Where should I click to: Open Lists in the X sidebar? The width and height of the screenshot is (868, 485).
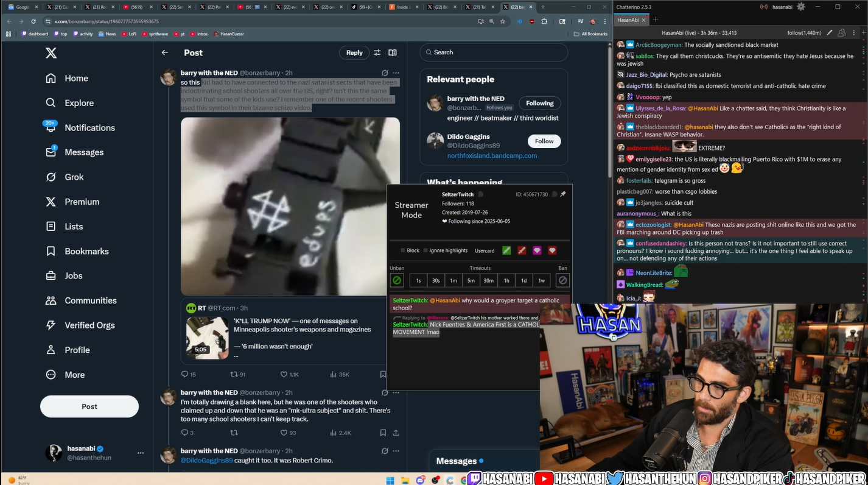pyautogui.click(x=64, y=226)
